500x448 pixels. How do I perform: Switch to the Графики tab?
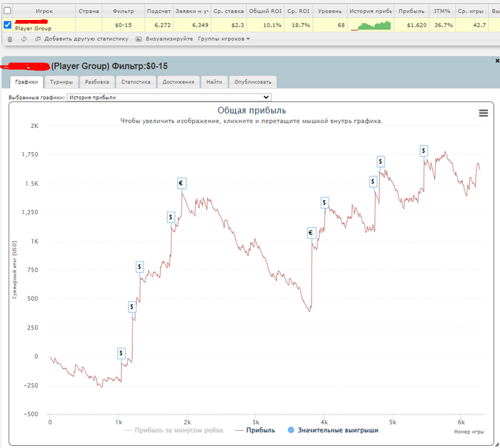point(26,82)
